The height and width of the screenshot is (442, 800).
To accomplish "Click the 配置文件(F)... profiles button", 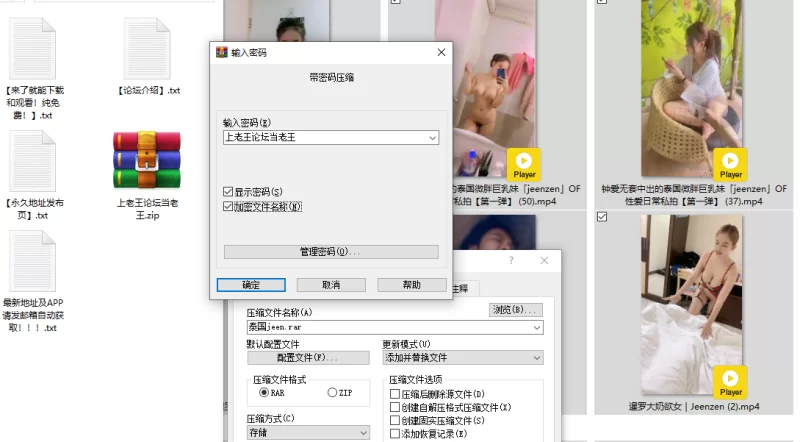I will (x=308, y=358).
